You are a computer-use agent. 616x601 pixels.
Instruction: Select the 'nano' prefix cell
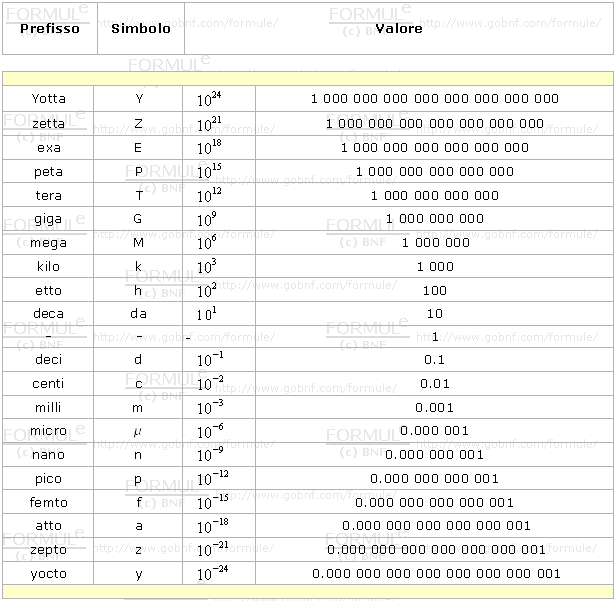(48, 455)
